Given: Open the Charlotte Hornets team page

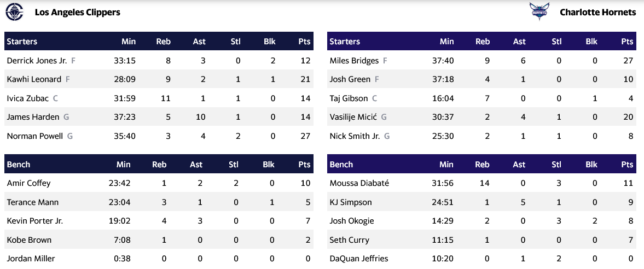Looking at the screenshot, I should (x=597, y=12).
